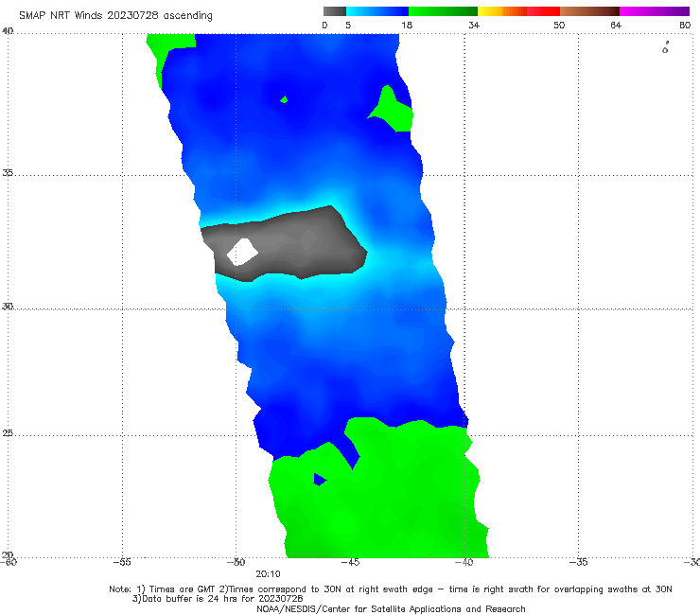Click the white data gap inside gray region
The height and width of the screenshot is (615, 700).
tap(242, 252)
